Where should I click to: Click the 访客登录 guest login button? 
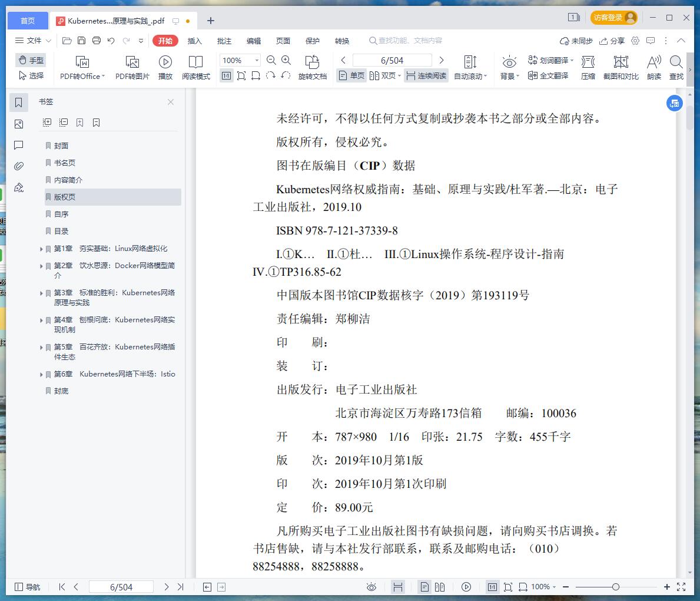614,18
